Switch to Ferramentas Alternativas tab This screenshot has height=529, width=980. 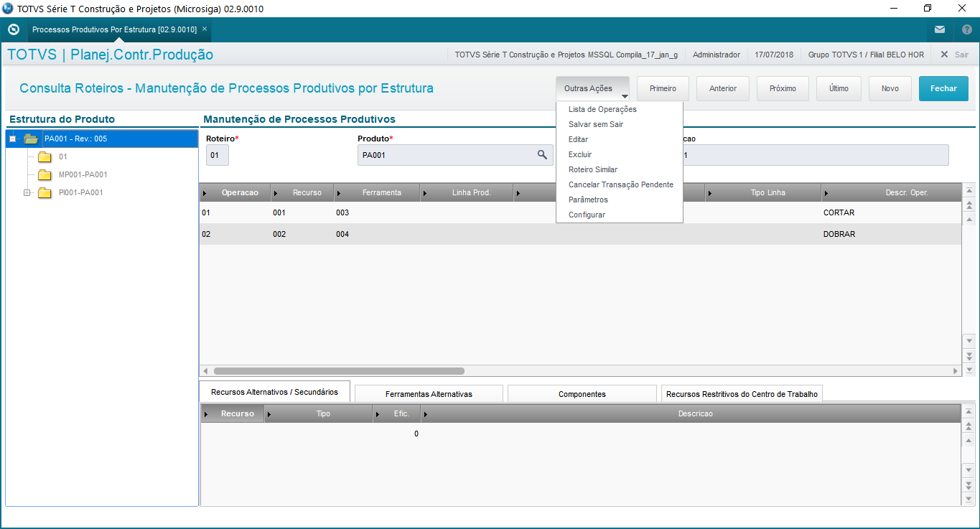(x=429, y=394)
